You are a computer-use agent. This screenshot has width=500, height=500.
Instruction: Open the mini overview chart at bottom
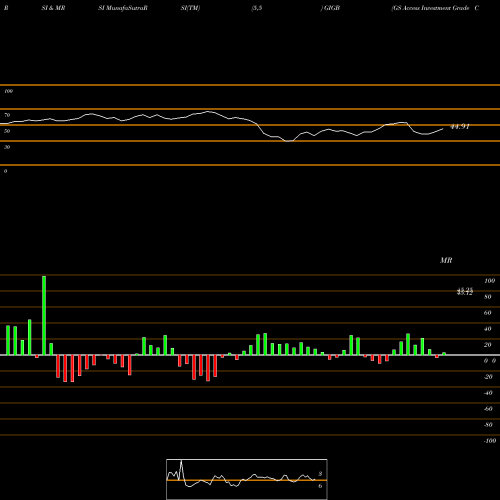point(247,479)
